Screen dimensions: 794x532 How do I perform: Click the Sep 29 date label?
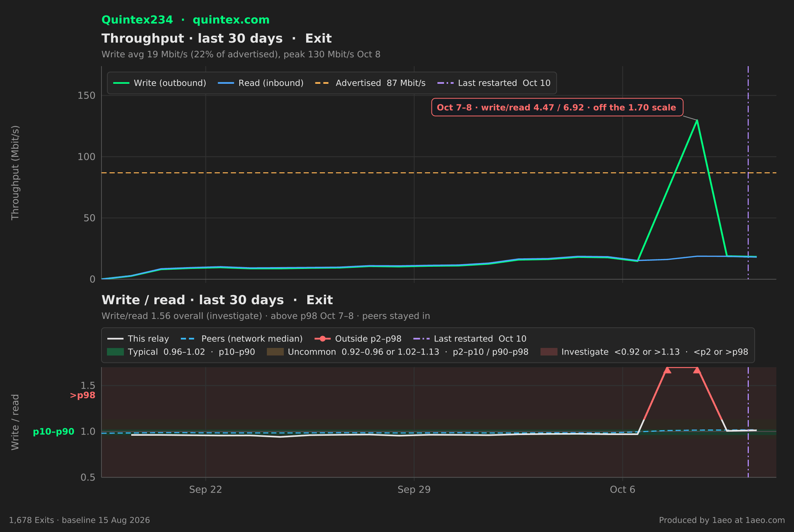point(414,490)
